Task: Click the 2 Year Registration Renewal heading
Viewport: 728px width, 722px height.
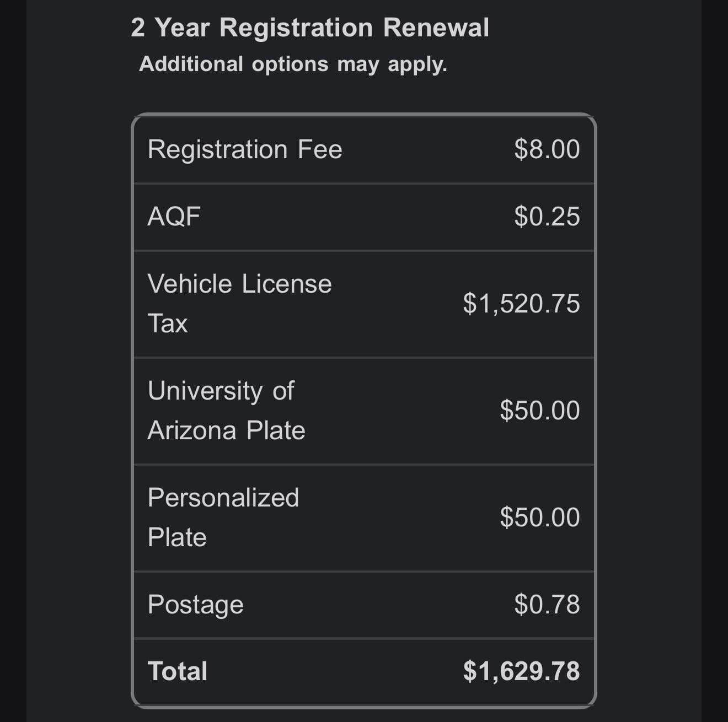Action: coord(309,28)
